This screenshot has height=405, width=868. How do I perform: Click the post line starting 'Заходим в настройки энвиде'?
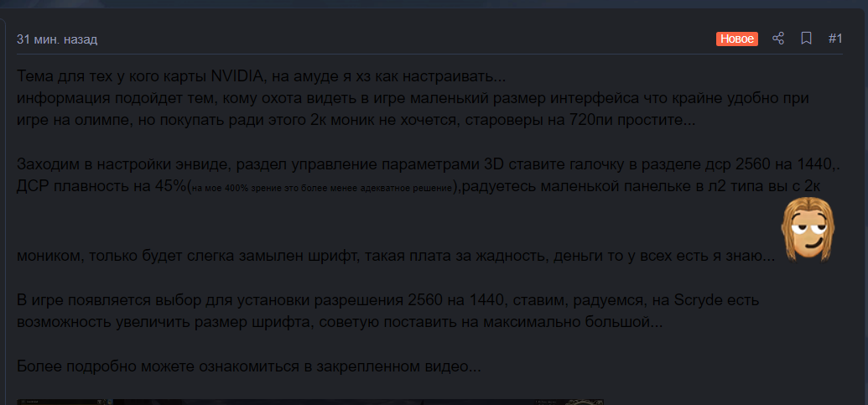point(429,164)
